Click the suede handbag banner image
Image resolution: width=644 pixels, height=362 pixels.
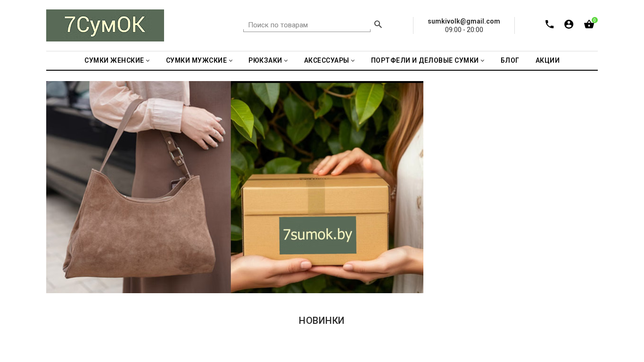pos(139,187)
